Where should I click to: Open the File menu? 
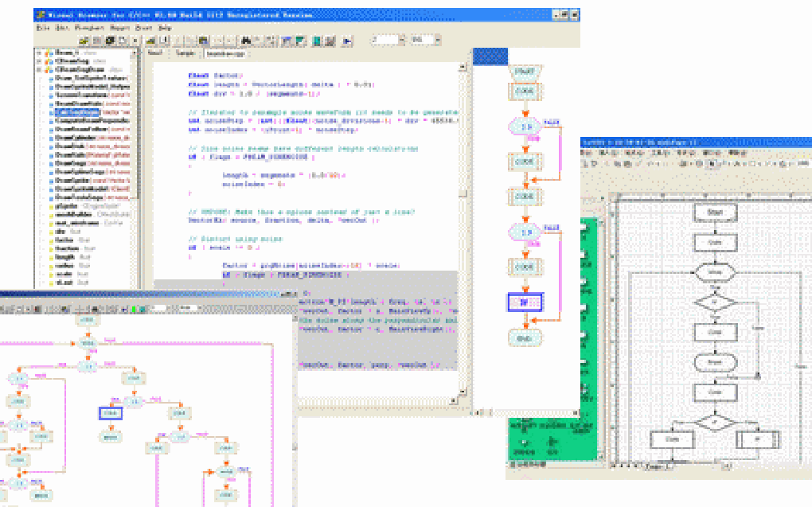click(41, 27)
